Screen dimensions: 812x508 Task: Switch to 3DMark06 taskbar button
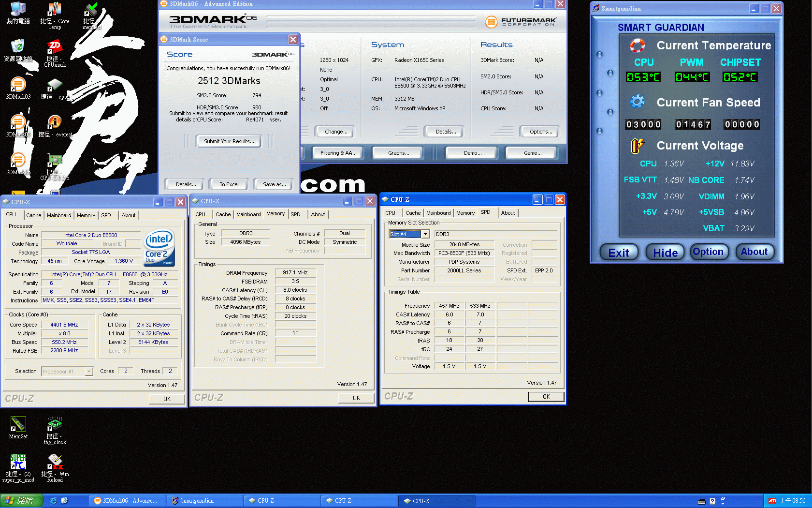(128, 501)
